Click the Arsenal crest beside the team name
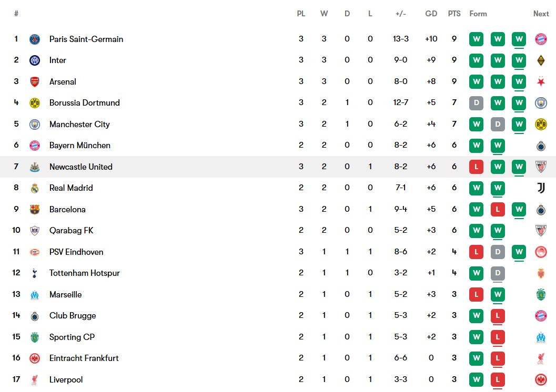Image resolution: width=556 pixels, height=392 pixels. coord(35,81)
